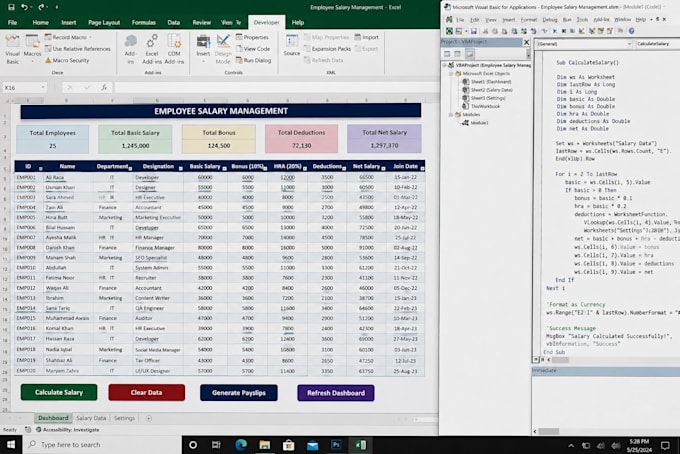This screenshot has height=454, width=680.
Task: Open Designation column filter dropdown
Action: [x=180, y=168]
